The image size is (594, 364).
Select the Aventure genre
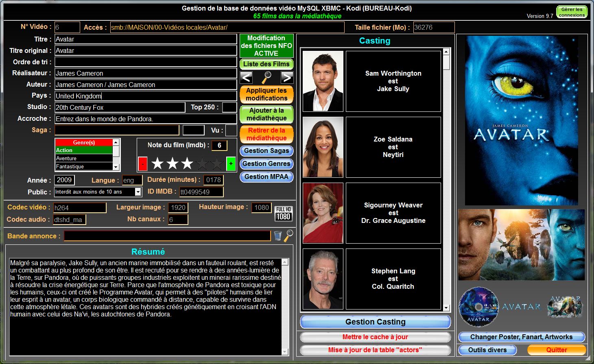click(84, 158)
